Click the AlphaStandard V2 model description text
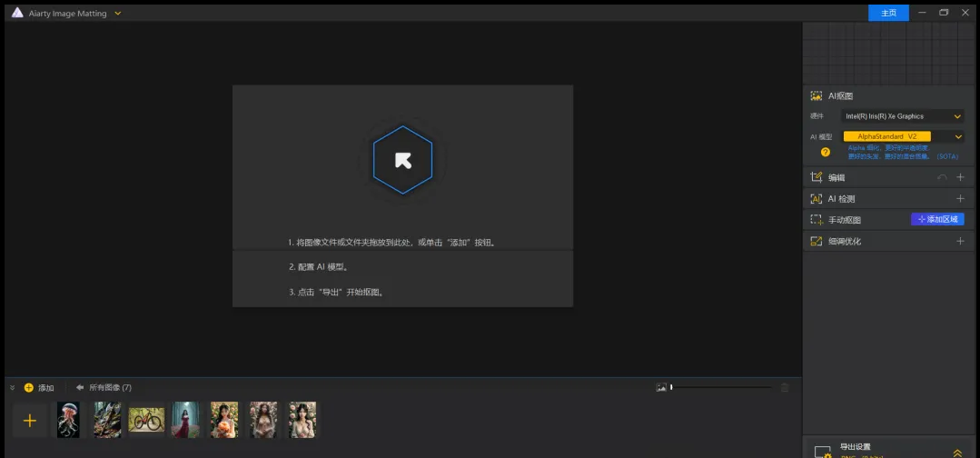Viewport: 980px width, 458px height. click(x=903, y=152)
